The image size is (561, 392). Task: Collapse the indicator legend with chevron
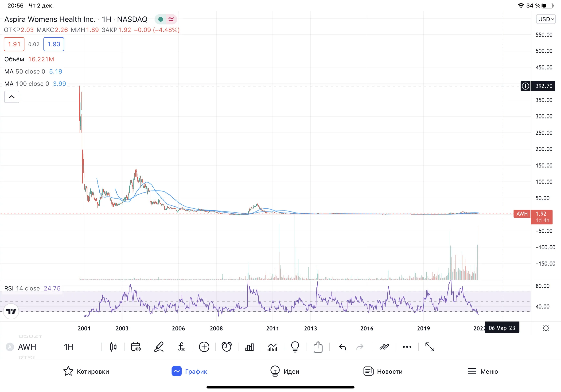click(x=12, y=97)
